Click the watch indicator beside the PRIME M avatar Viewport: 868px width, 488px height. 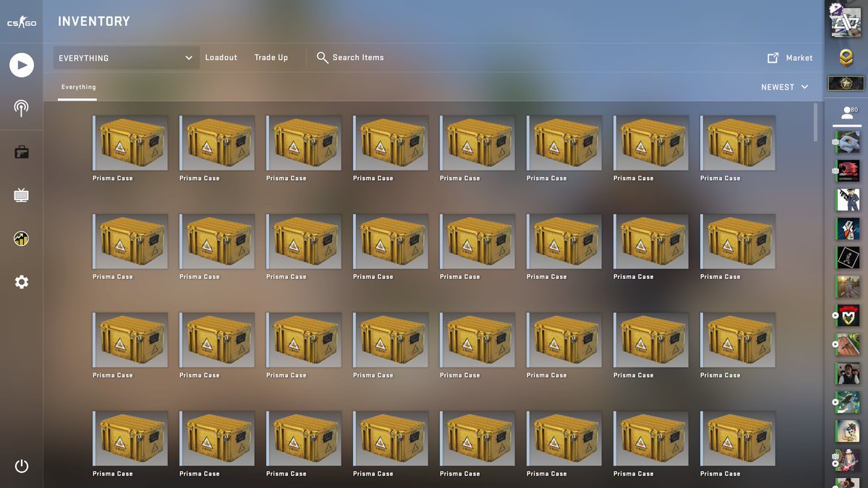click(836, 316)
